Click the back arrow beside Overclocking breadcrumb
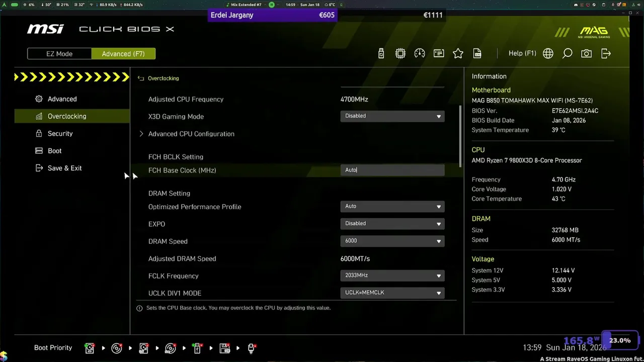 (141, 78)
